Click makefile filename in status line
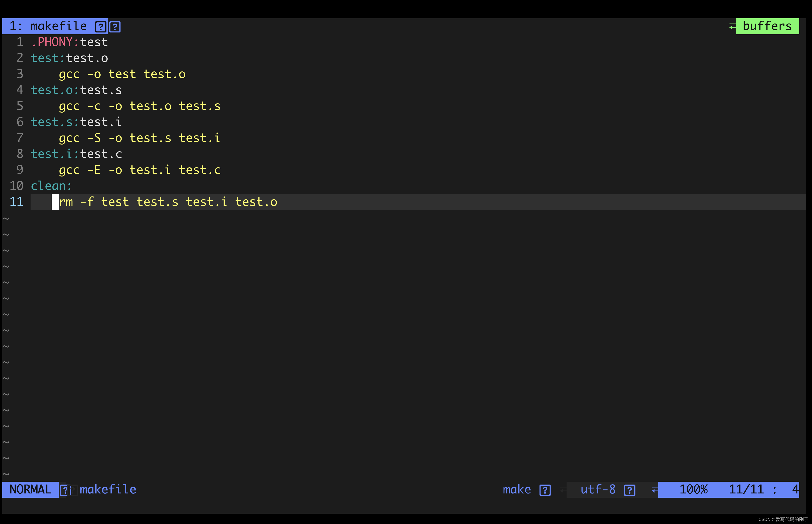Screen dimensions: 812x524 click(108, 489)
